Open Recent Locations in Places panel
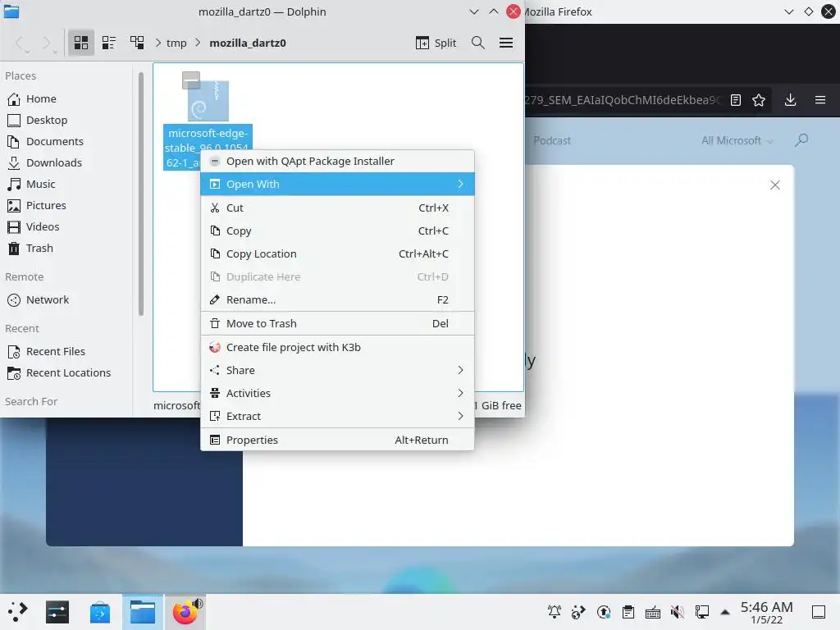The image size is (840, 630). click(68, 373)
